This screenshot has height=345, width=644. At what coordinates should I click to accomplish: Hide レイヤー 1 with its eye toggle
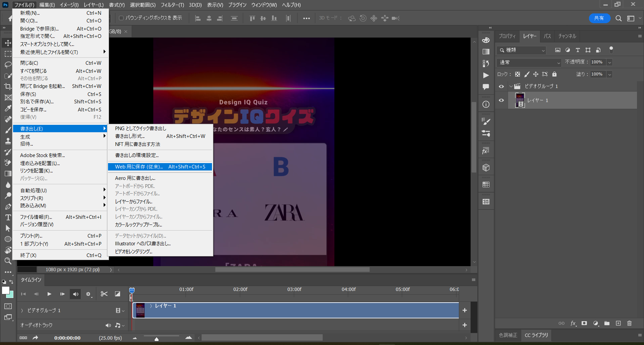coord(501,100)
